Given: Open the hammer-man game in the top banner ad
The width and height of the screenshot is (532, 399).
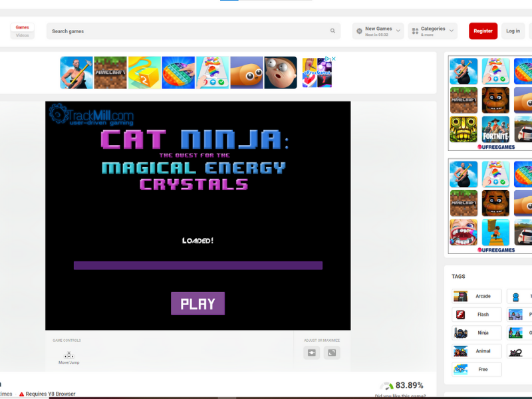Looking at the screenshot, I should [x=76, y=72].
